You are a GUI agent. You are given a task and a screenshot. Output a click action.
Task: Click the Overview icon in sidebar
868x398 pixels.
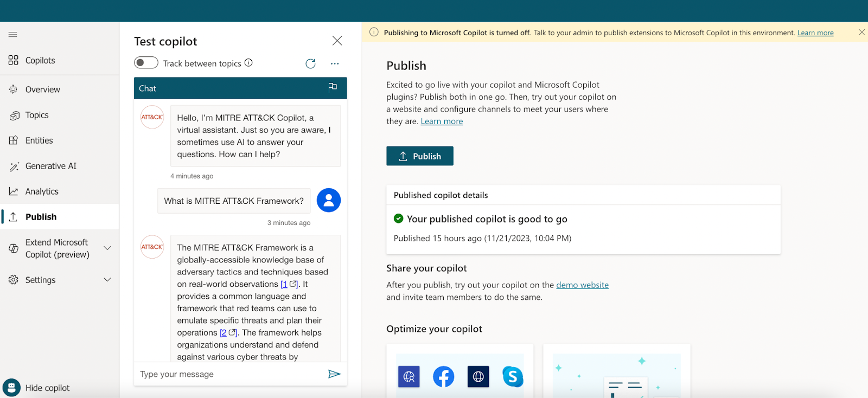point(14,89)
